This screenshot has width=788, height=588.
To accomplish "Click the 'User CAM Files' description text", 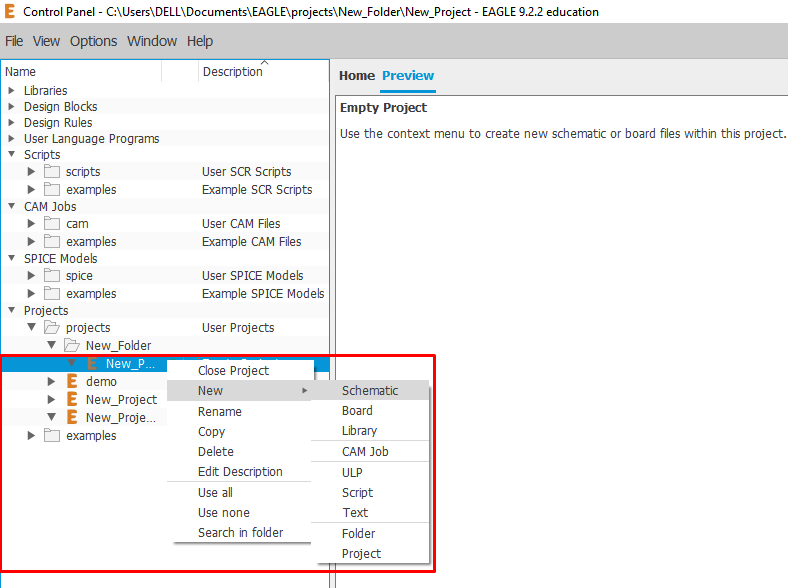I will (241, 224).
